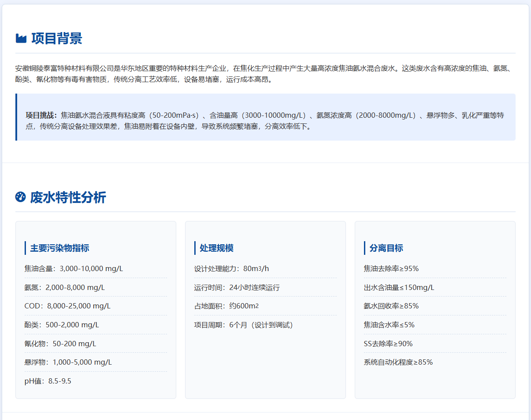The image size is (531, 420).
Task: Click the 废水特性分析 section heading
Action: (68, 198)
